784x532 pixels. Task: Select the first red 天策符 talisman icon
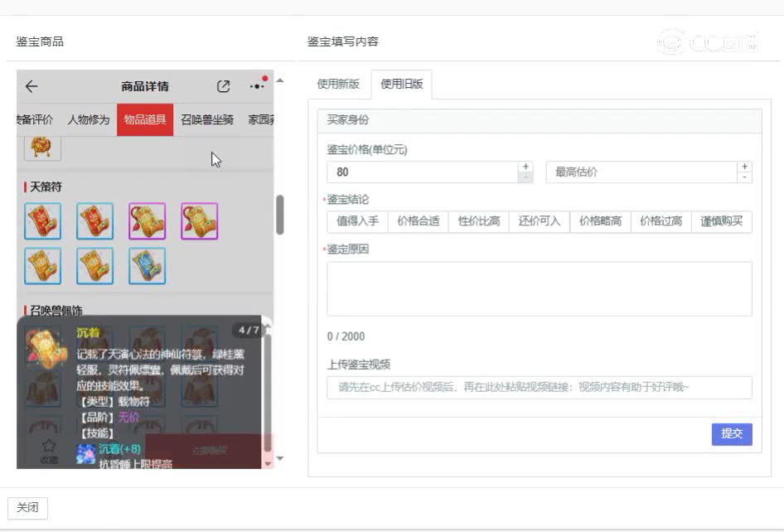click(42, 220)
